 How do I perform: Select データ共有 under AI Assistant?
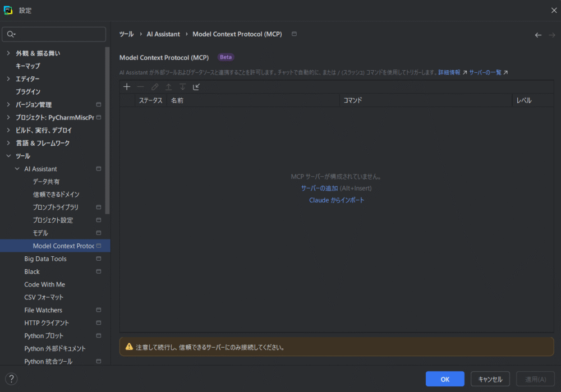coord(46,182)
